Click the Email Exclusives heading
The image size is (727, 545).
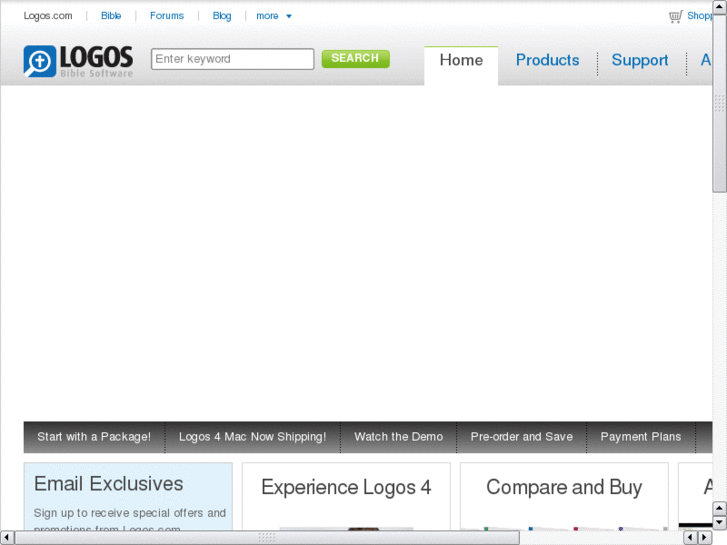coord(108,484)
